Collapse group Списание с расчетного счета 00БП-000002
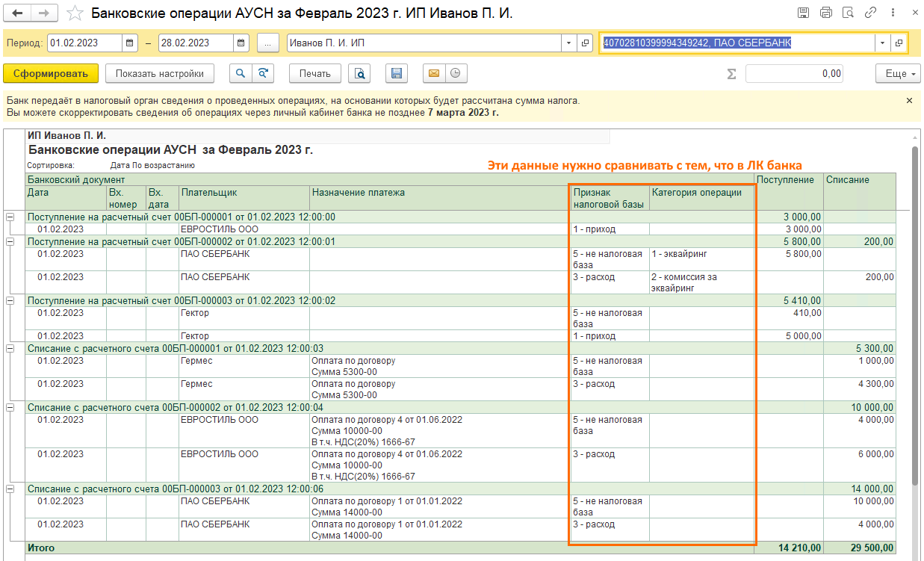 10,408
